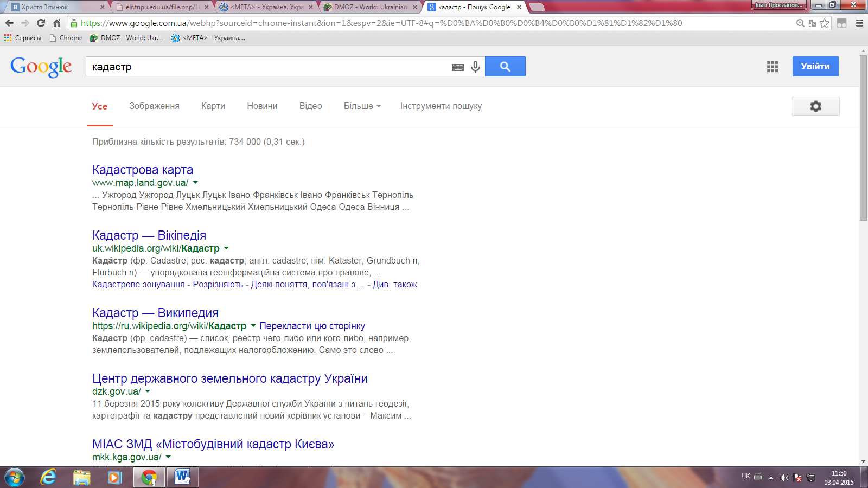
Task: Close the кадастр Google tab
Action: coord(519,7)
